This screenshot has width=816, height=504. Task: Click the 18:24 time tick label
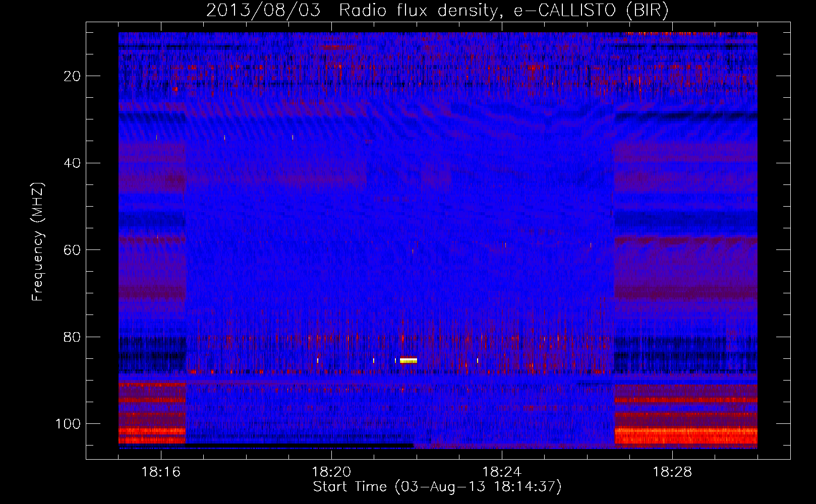pos(502,472)
